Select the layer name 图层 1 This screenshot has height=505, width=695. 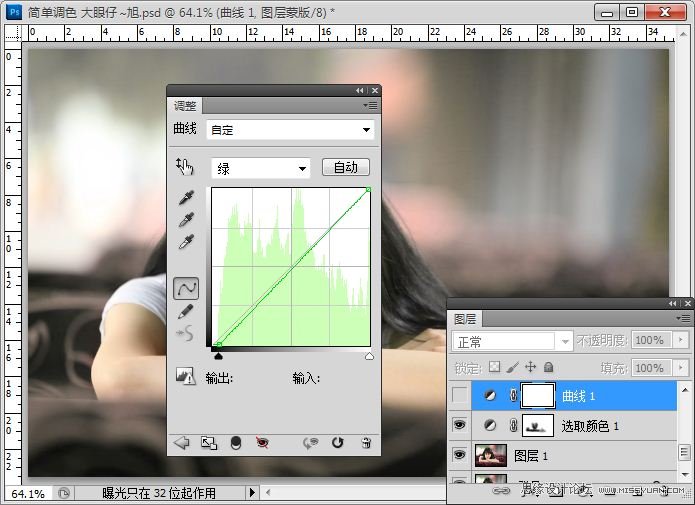click(x=531, y=456)
